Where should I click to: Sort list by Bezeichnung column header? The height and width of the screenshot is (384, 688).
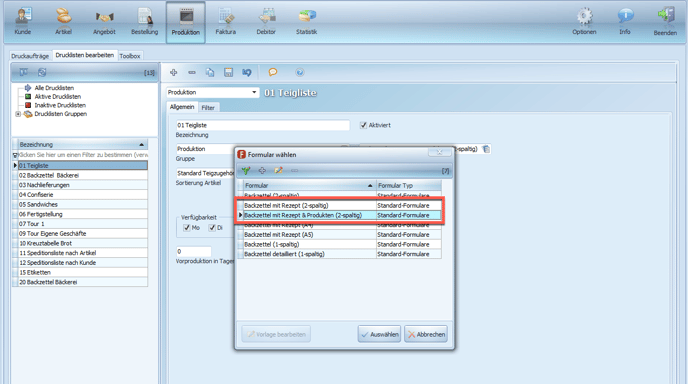click(80, 144)
